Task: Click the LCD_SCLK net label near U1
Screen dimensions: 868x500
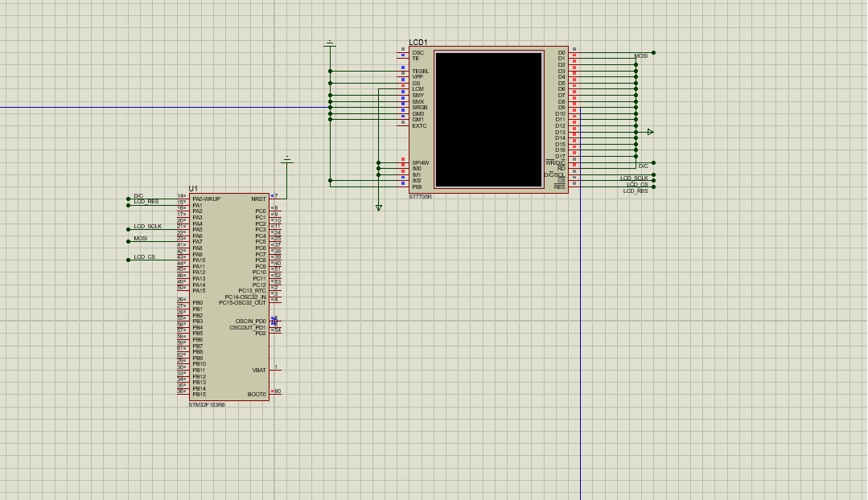Action: pyautogui.click(x=148, y=226)
